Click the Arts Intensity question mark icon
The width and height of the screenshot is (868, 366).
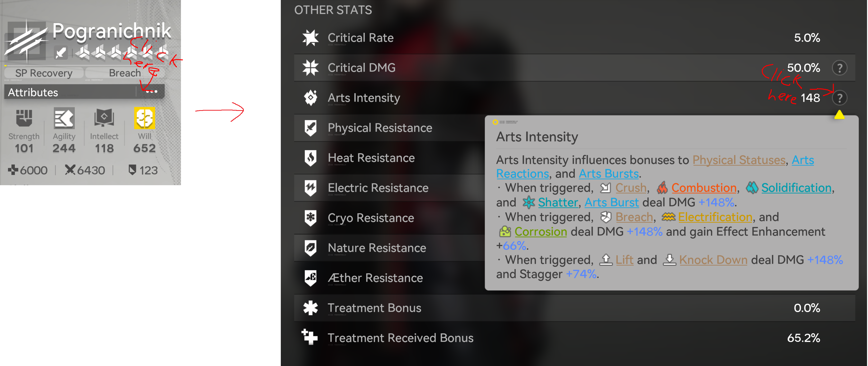click(x=839, y=98)
